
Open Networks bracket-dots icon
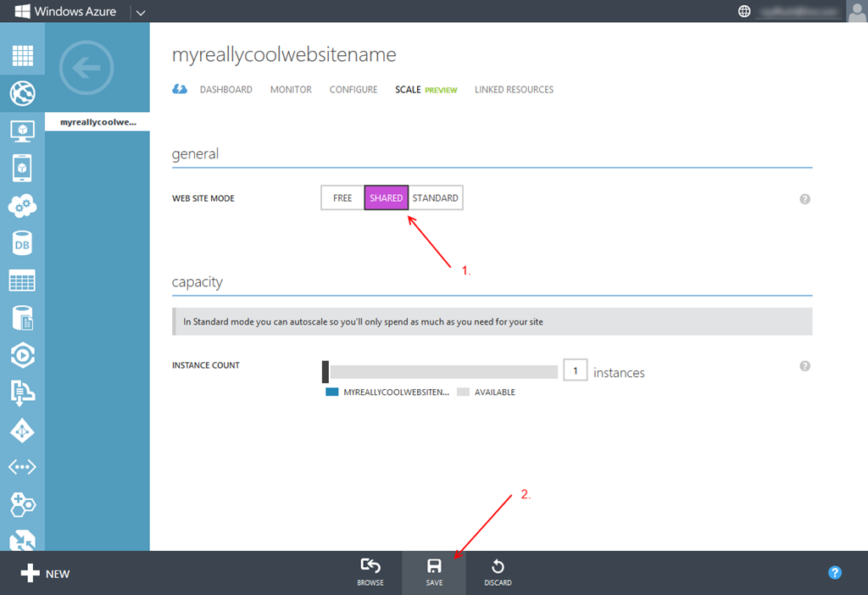22,467
